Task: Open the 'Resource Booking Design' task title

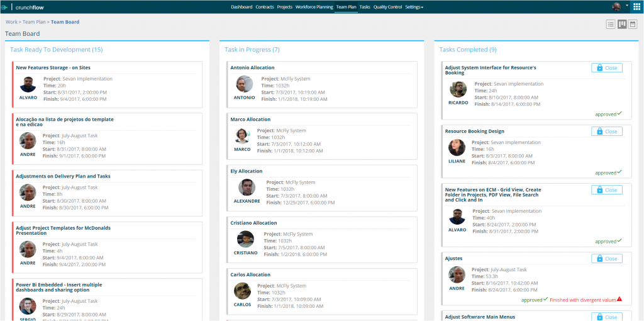Action: tap(475, 131)
